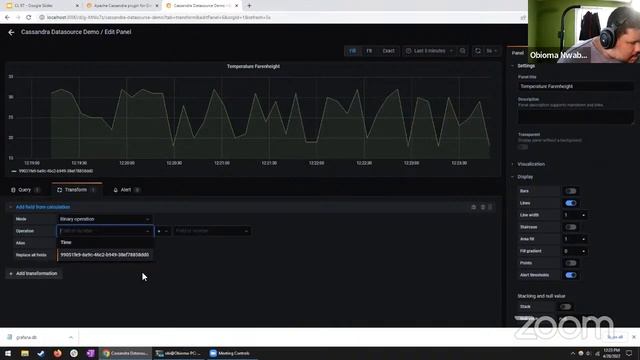This screenshot has width=640, height=360.
Task: Open the Area fill dropdown
Action: pos(574,239)
